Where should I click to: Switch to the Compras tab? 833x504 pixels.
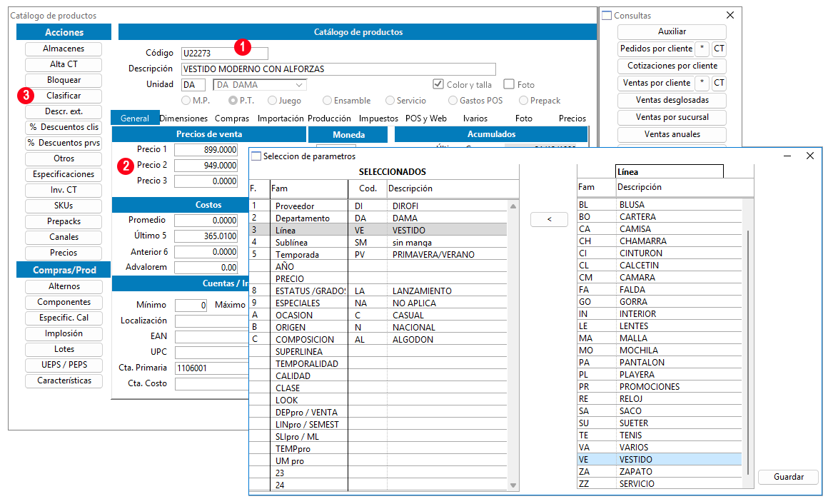coord(231,119)
